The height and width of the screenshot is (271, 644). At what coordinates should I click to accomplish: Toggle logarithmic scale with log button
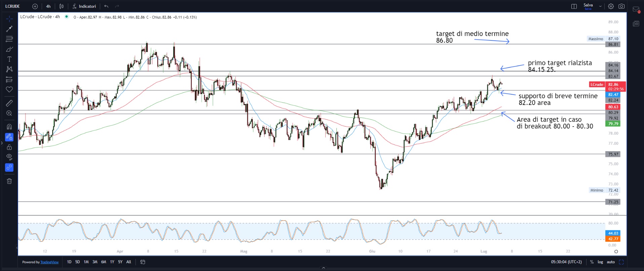coord(600,262)
